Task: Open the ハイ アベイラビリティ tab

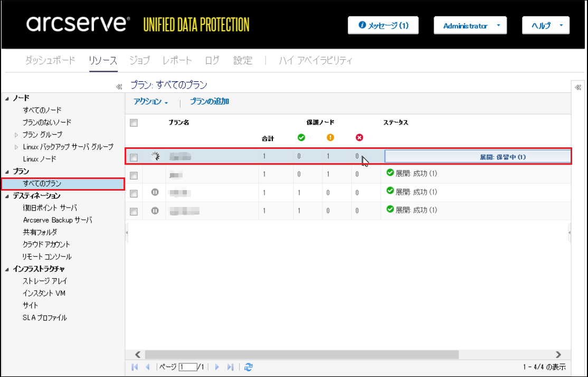Action: point(315,60)
